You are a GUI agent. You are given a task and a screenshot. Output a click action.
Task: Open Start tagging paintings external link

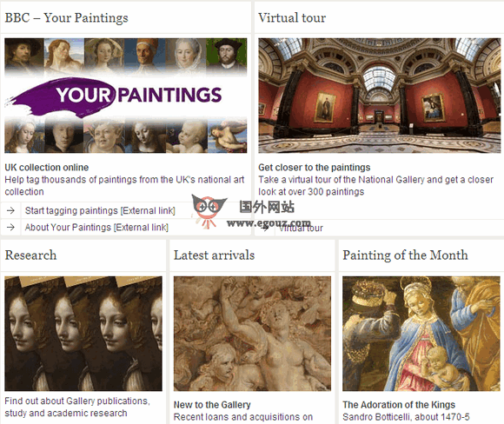100,210
